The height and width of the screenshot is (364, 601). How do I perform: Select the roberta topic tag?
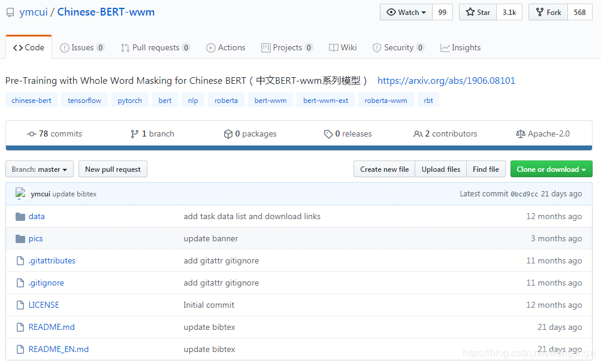click(x=226, y=101)
